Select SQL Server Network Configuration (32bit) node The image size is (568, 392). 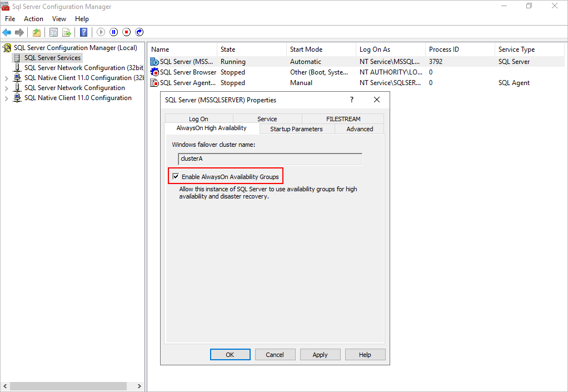(84, 68)
